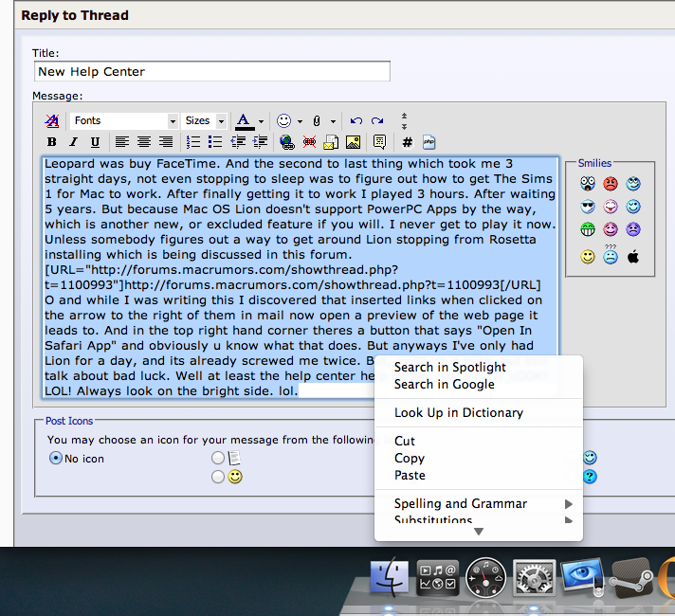Click the Insert Link globe icon
The image size is (675, 616).
point(287,142)
